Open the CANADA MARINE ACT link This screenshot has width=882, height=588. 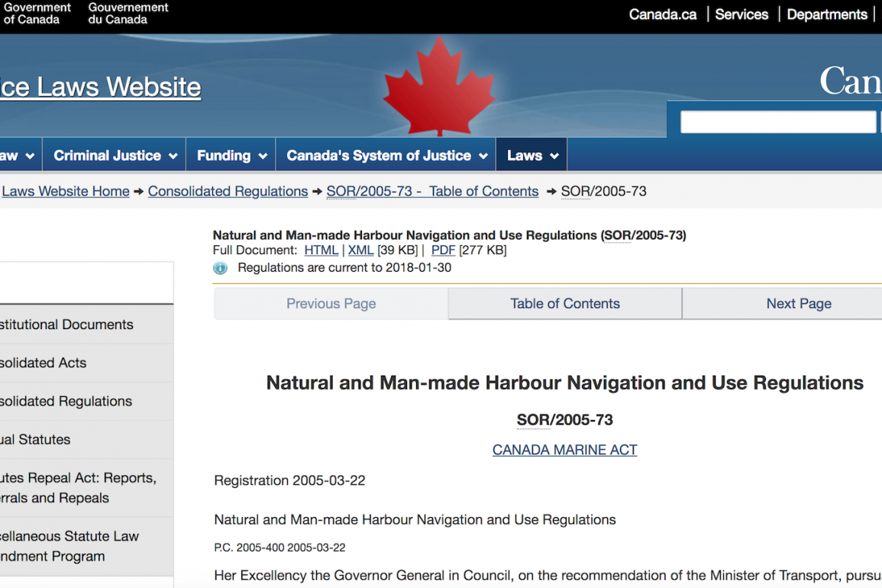pyautogui.click(x=564, y=450)
